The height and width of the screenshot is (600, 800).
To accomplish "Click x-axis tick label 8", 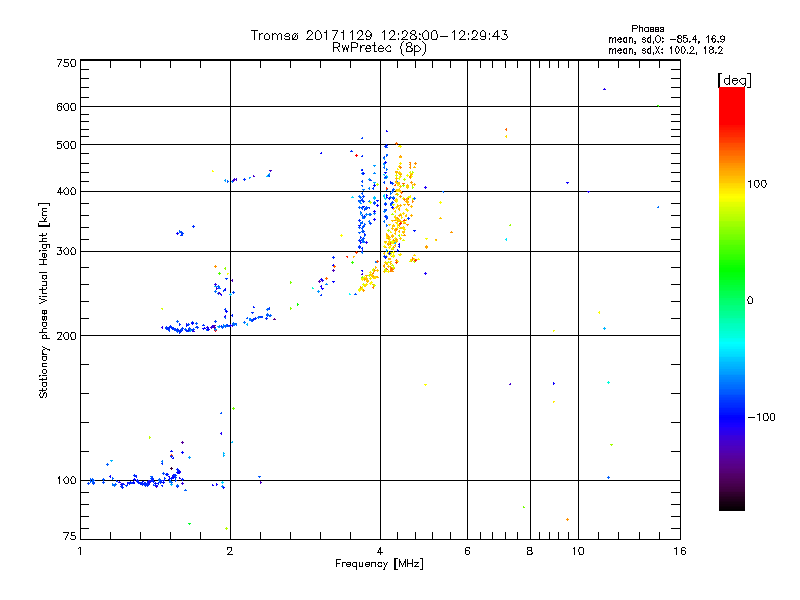I will (x=530, y=551).
